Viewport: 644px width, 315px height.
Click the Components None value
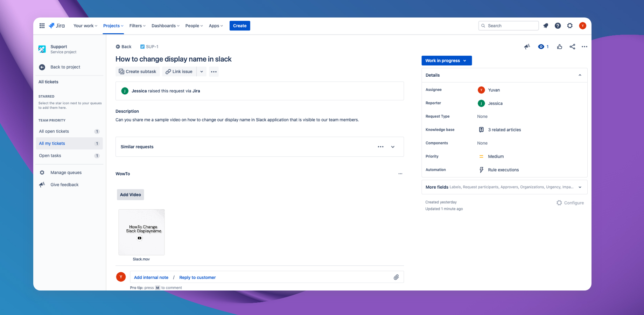pyautogui.click(x=482, y=143)
